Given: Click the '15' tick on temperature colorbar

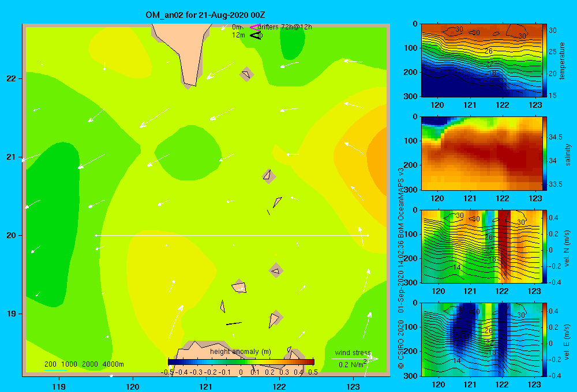Looking at the screenshot, I should [553, 96].
